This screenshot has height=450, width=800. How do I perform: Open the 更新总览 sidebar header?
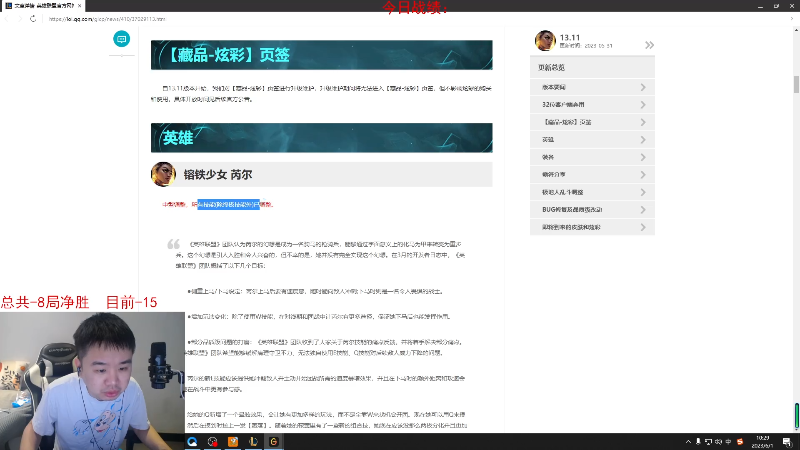click(x=592, y=67)
